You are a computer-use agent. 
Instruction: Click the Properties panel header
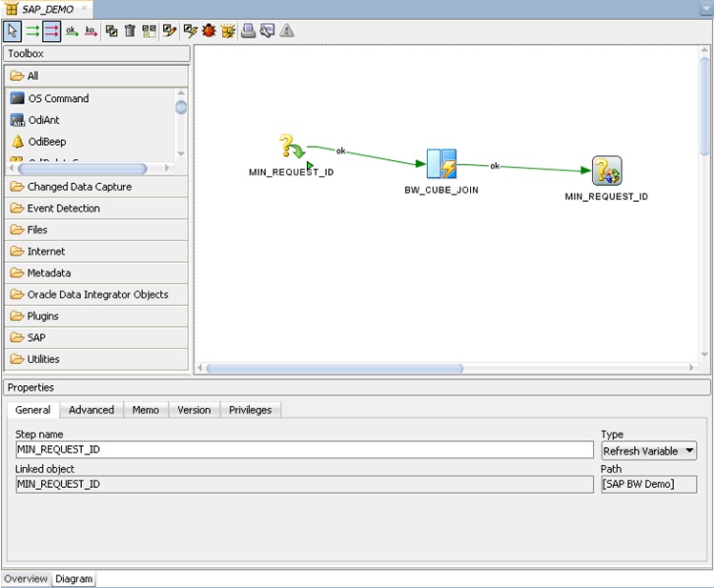tap(357, 388)
